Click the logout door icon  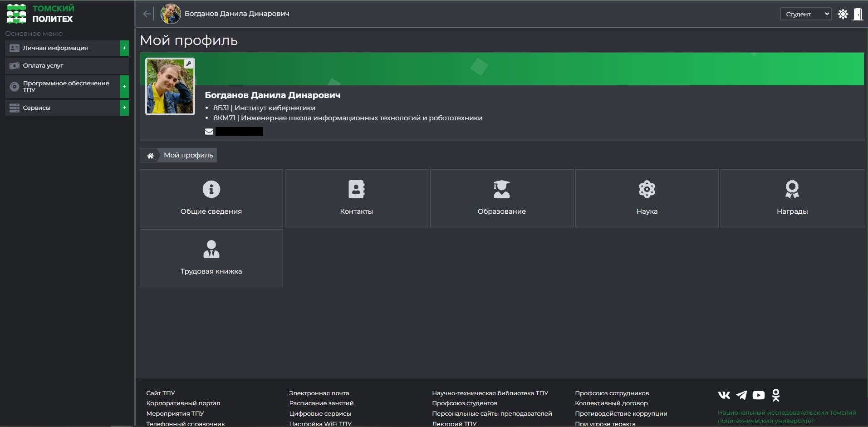click(x=858, y=14)
